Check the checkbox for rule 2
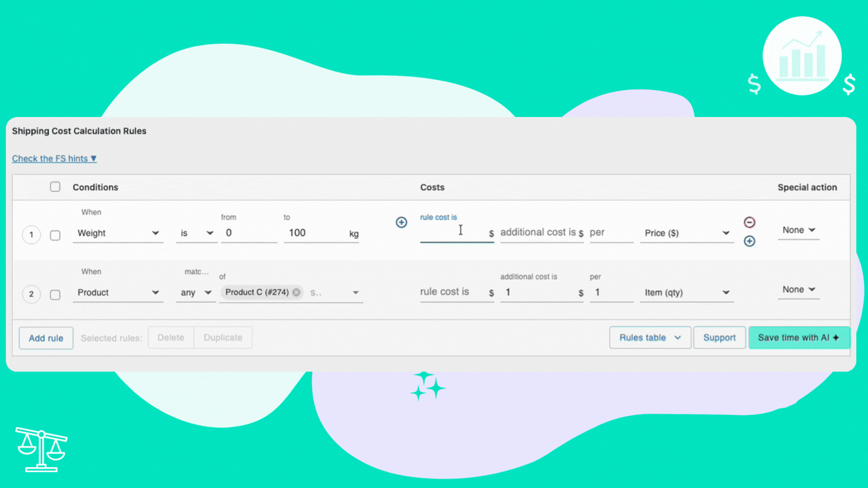The height and width of the screenshot is (488, 868). point(55,294)
